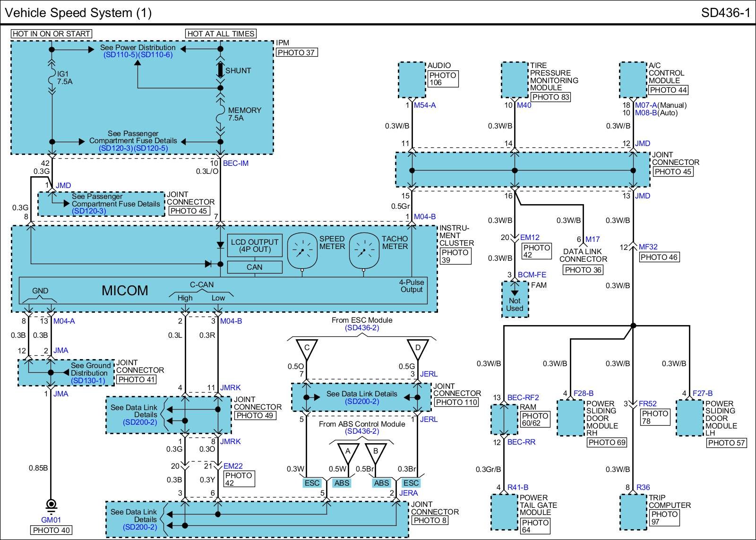Open the SD120-5 fuse details reference
Viewport: 756px width, 540px height.
click(x=151, y=148)
